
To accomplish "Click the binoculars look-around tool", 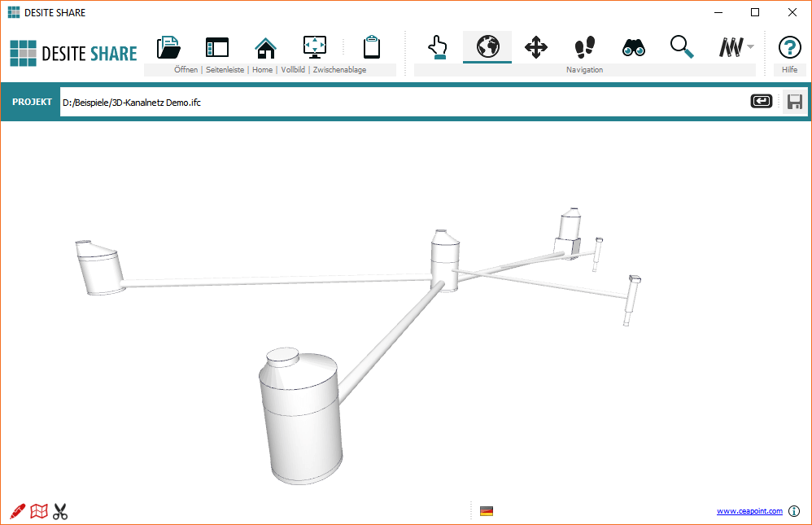I will point(633,47).
